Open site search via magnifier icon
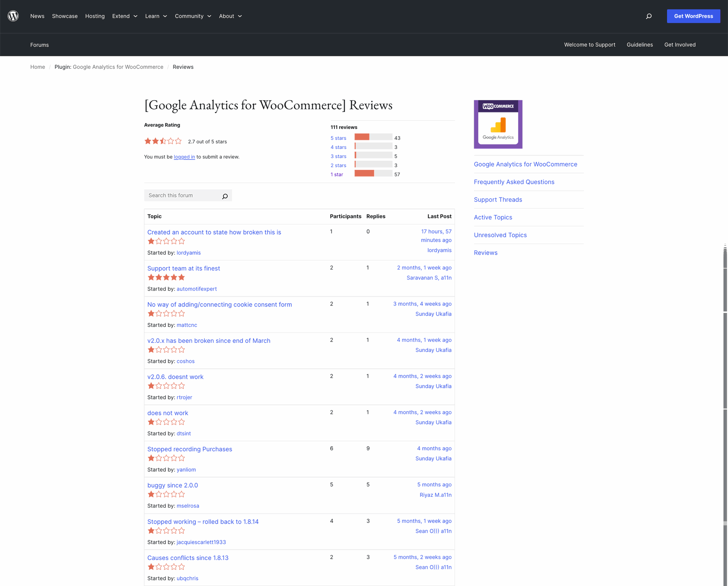This screenshot has width=728, height=586. click(648, 16)
